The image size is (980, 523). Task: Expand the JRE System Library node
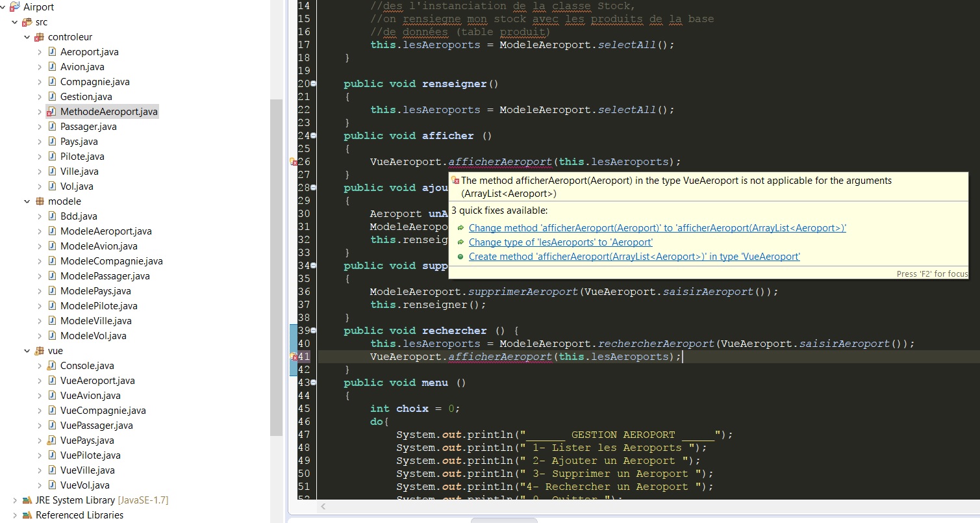[x=15, y=500]
